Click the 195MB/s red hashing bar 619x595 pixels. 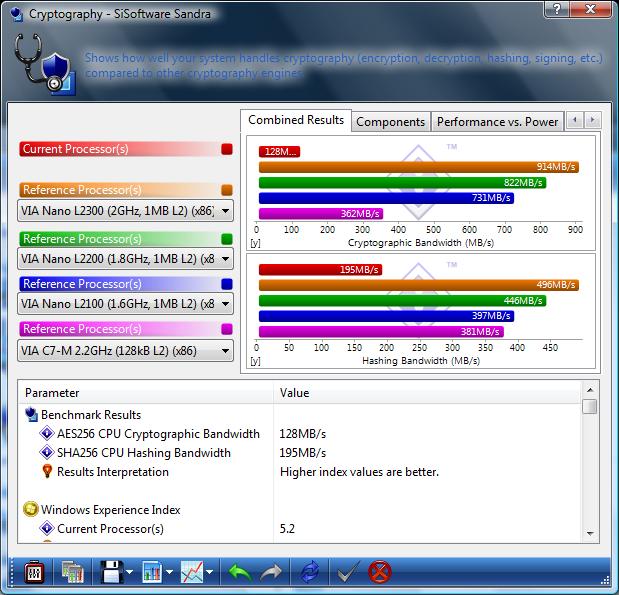click(321, 270)
